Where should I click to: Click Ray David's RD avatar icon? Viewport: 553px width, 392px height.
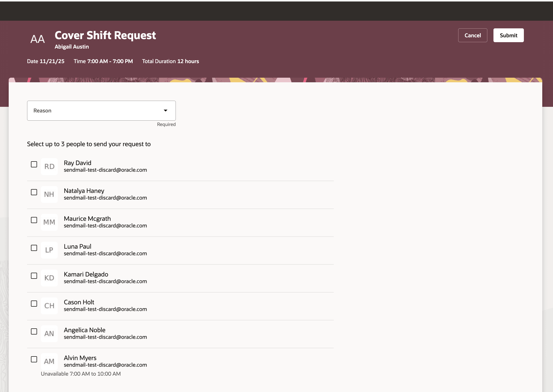pos(49,166)
